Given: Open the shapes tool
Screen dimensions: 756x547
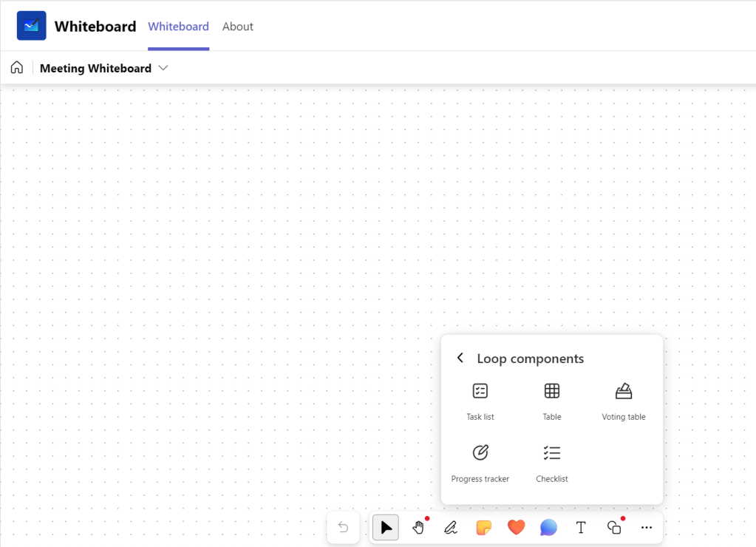Looking at the screenshot, I should coord(614,527).
